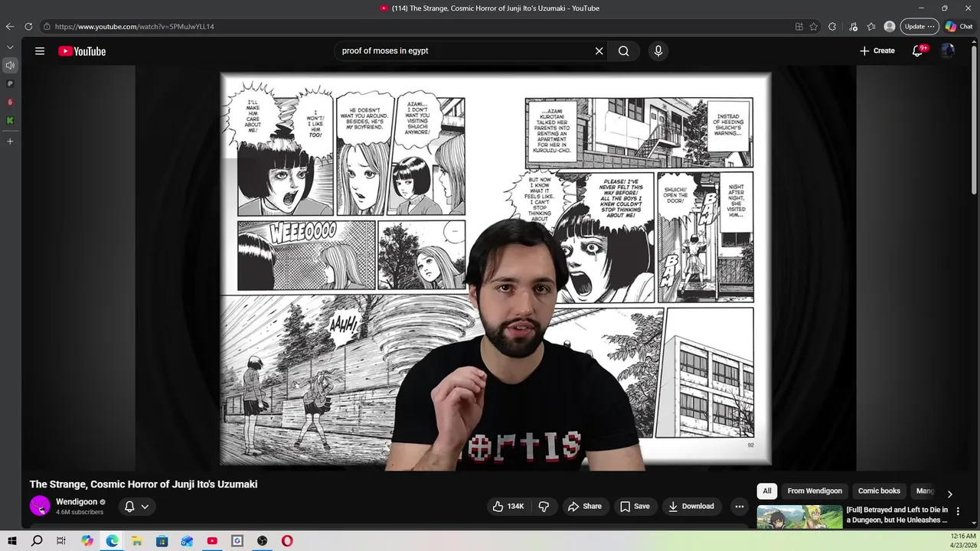The height and width of the screenshot is (551, 980).
Task: Open the Windows Start menu
Action: [12, 541]
